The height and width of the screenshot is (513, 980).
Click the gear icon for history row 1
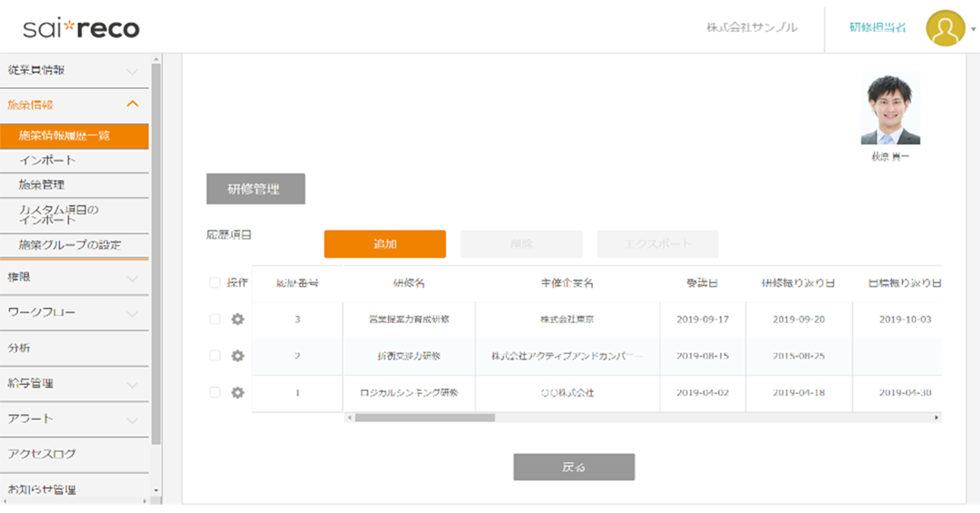point(238,393)
